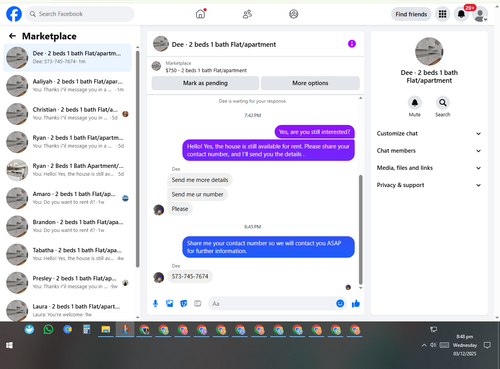Open Ryan's Flat/apartment conversation
Screen dimensions: 500x369
pyautogui.click(x=67, y=142)
